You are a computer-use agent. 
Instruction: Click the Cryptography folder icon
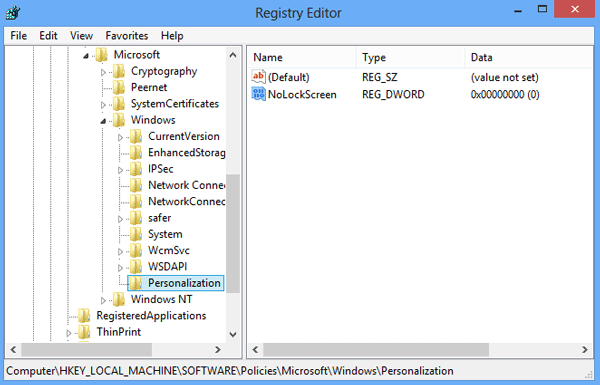click(119, 71)
